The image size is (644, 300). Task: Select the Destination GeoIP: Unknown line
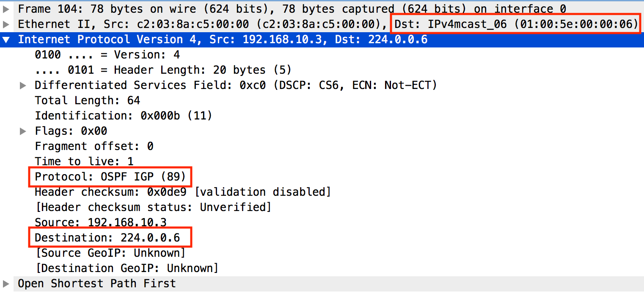click(x=127, y=269)
